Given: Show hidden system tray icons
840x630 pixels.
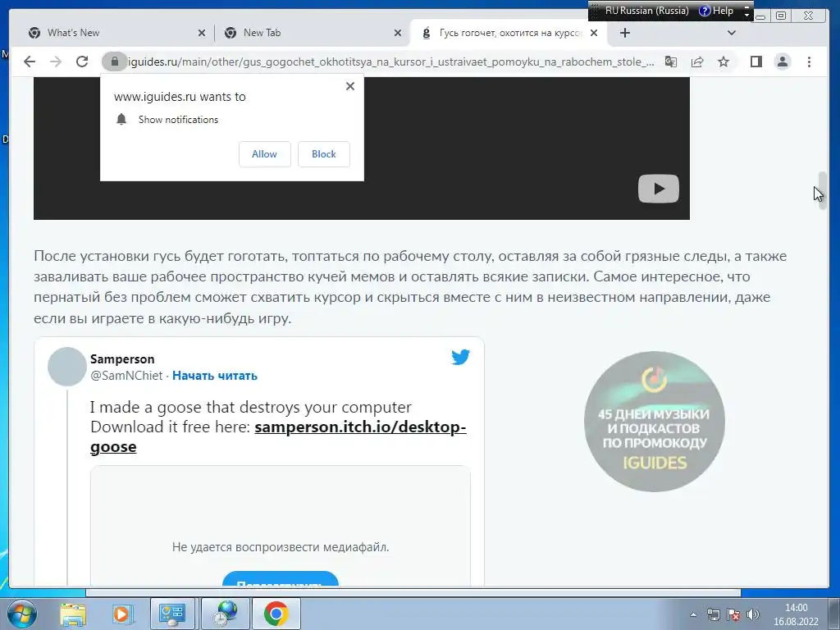Looking at the screenshot, I should point(693,614).
